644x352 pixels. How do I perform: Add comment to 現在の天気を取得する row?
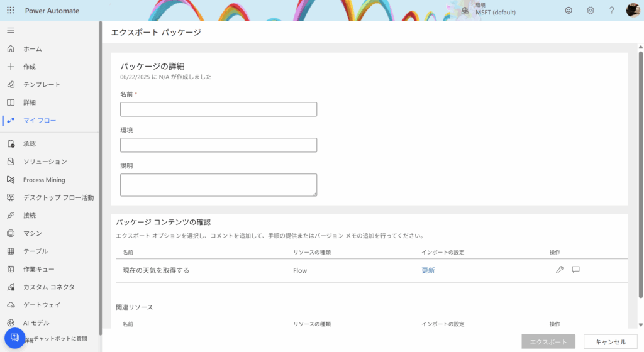point(576,270)
